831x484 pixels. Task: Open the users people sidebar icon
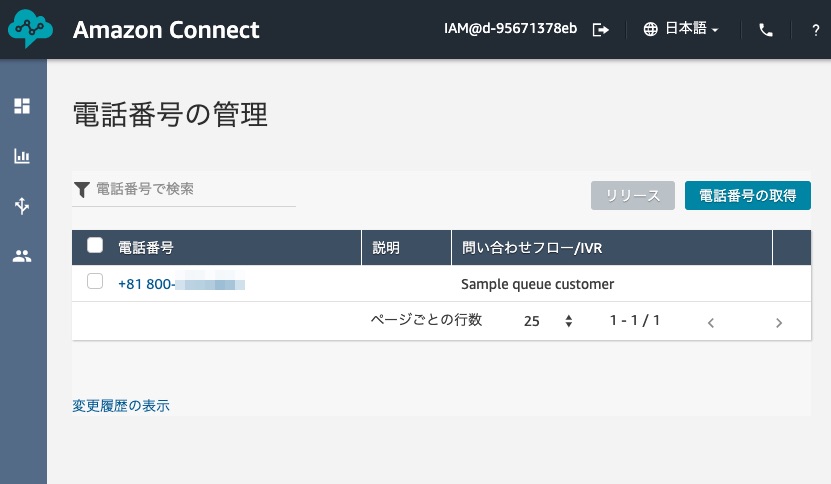22,256
